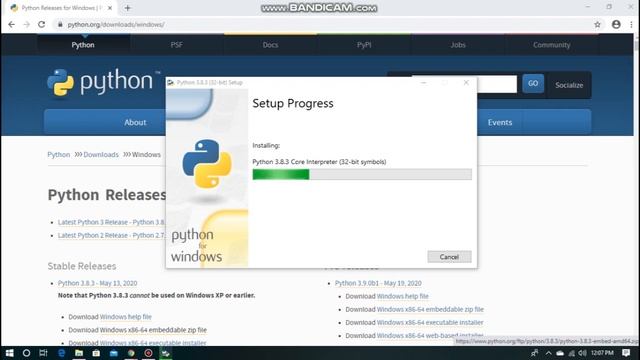Click the browser forward arrow
640x360 pixels.
[27, 24]
